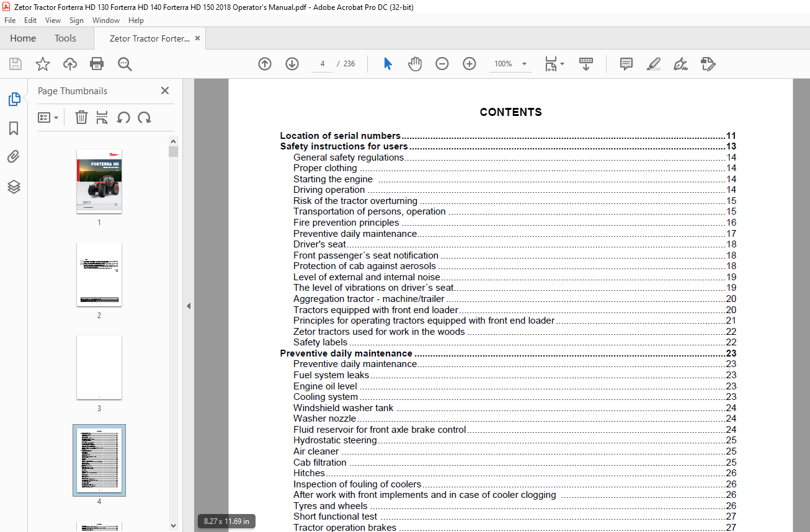Zoom in with the plus icon

coord(470,64)
